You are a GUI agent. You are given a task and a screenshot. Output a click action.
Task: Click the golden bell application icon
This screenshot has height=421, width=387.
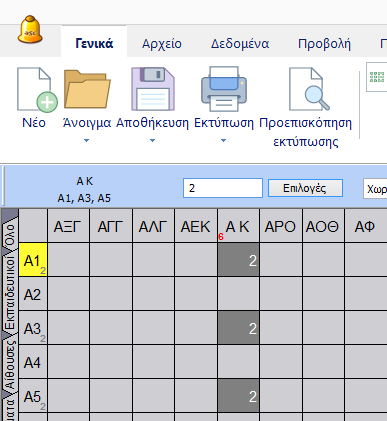pos(30,29)
